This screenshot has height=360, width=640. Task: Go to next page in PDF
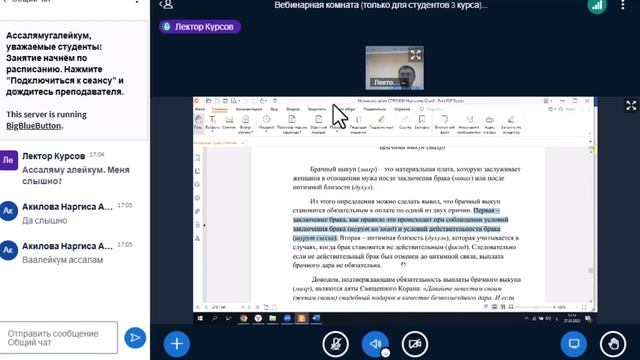click(249, 307)
